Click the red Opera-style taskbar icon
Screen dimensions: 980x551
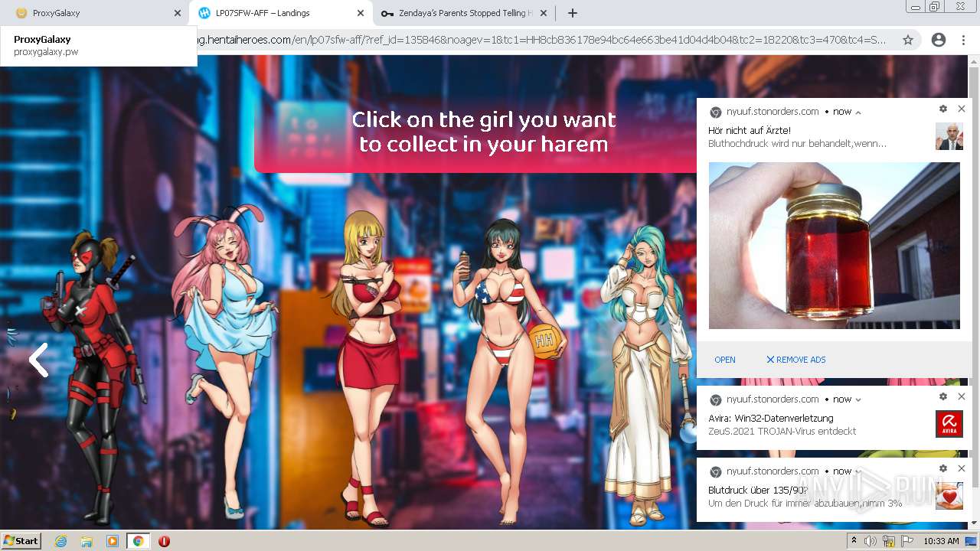click(x=164, y=541)
